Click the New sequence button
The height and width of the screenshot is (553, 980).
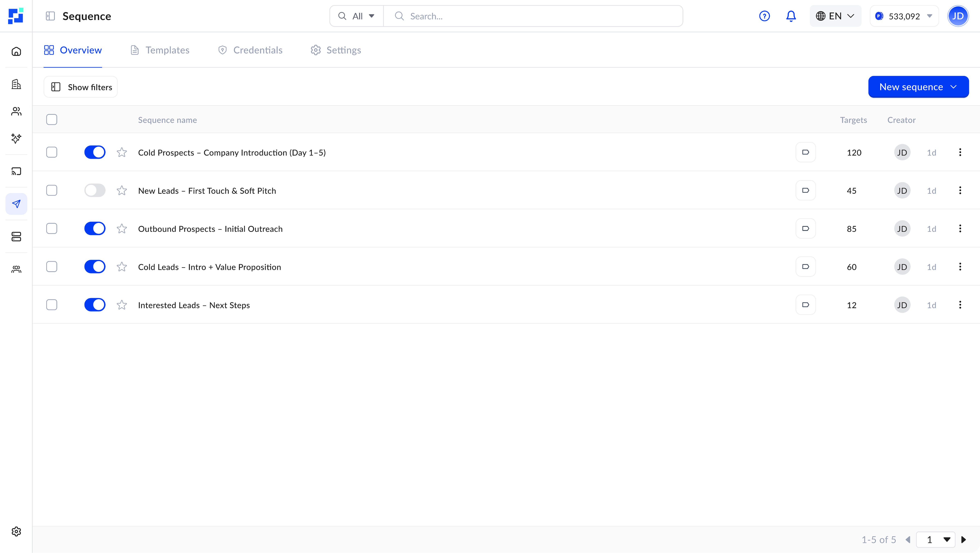918,87
